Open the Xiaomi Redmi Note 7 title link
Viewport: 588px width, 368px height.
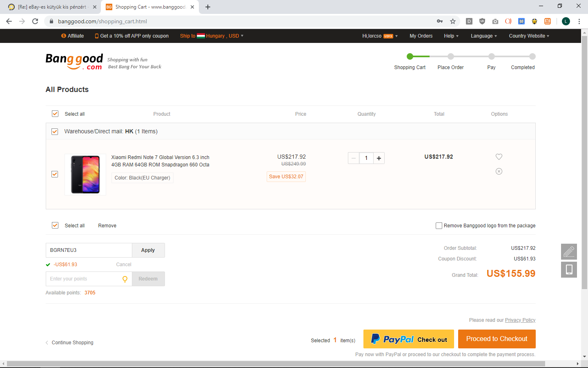160,161
